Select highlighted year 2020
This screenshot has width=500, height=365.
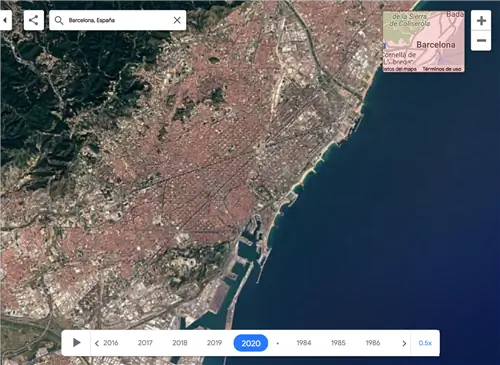[251, 343]
